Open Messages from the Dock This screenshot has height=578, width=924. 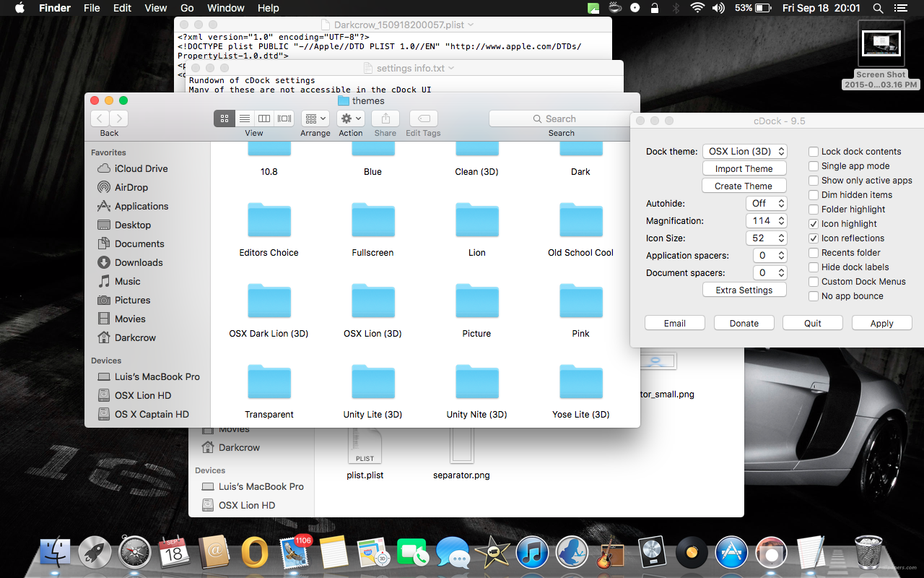453,553
